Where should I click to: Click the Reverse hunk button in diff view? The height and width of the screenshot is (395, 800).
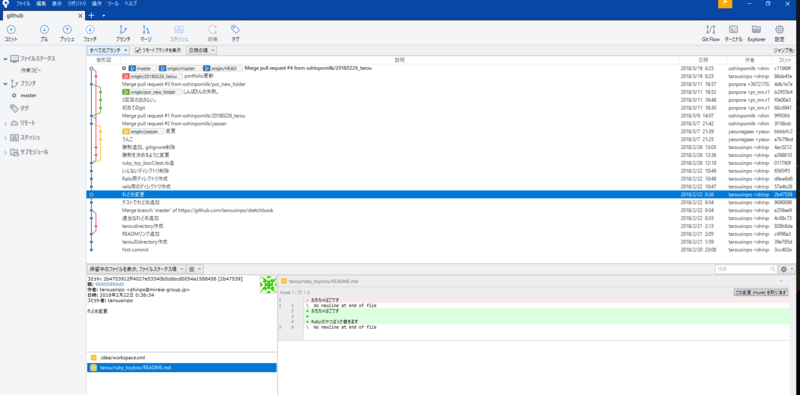(760, 293)
